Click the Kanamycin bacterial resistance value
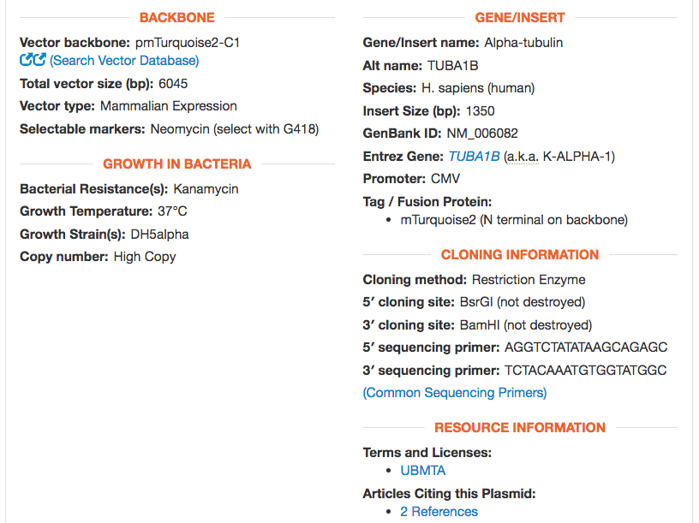 (x=206, y=189)
